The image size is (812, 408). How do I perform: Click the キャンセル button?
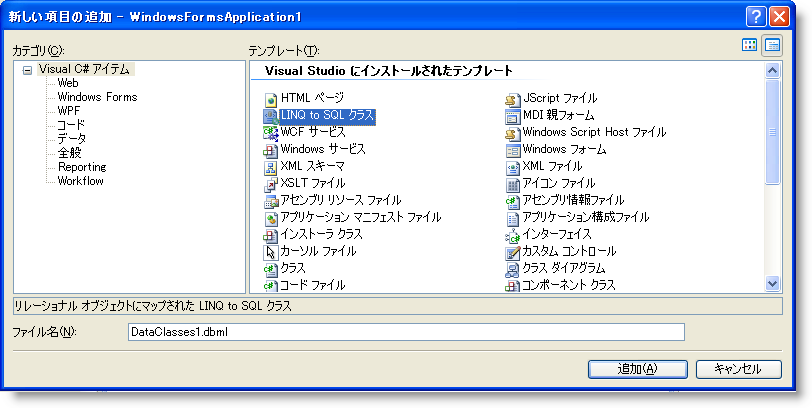coord(738,369)
